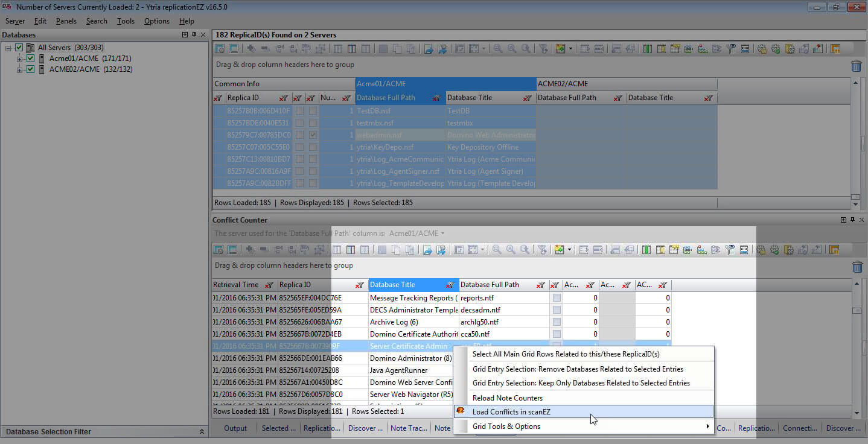Click the Retrieval Time column filter icon
The height and width of the screenshot is (444, 868).
269,285
